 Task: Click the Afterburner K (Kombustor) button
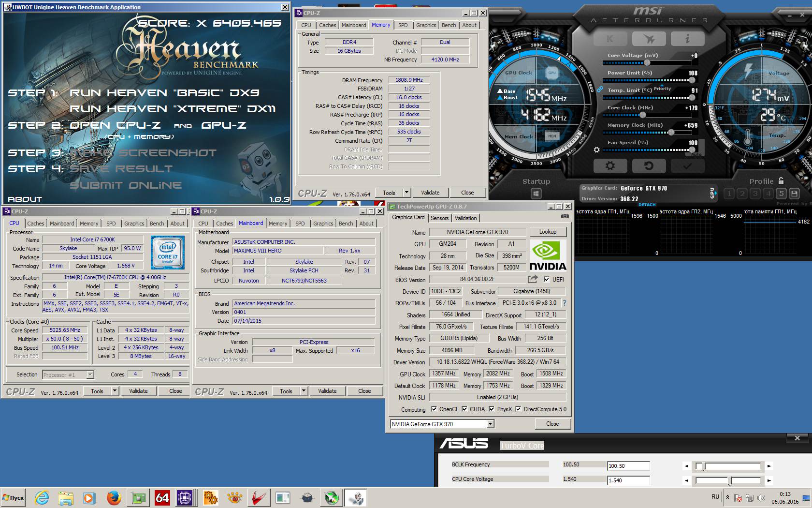click(x=610, y=39)
